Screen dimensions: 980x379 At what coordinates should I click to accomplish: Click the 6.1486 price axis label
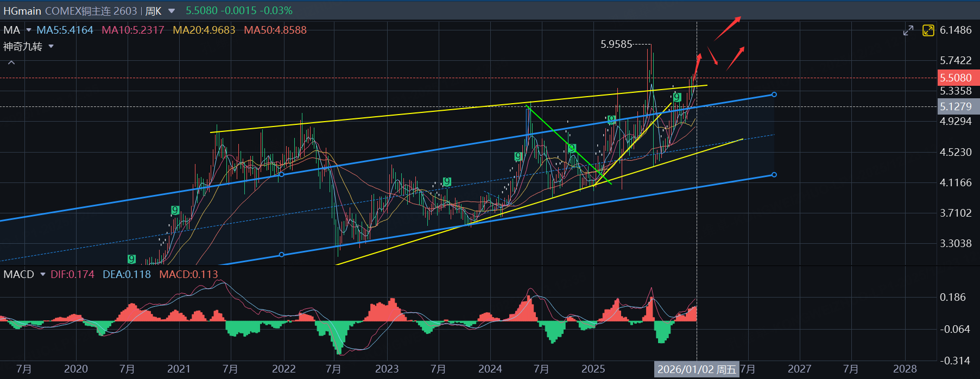point(956,30)
